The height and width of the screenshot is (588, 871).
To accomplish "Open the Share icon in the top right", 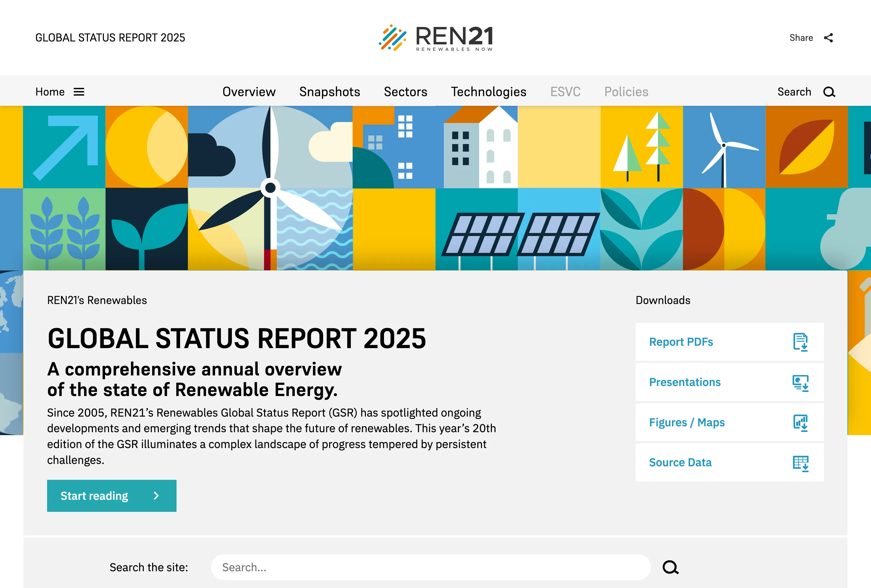I will coord(829,37).
